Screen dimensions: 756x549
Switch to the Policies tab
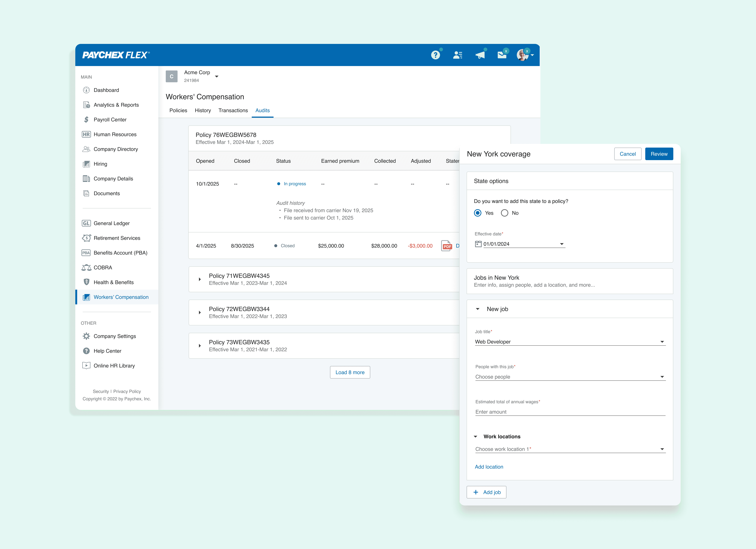[178, 110]
